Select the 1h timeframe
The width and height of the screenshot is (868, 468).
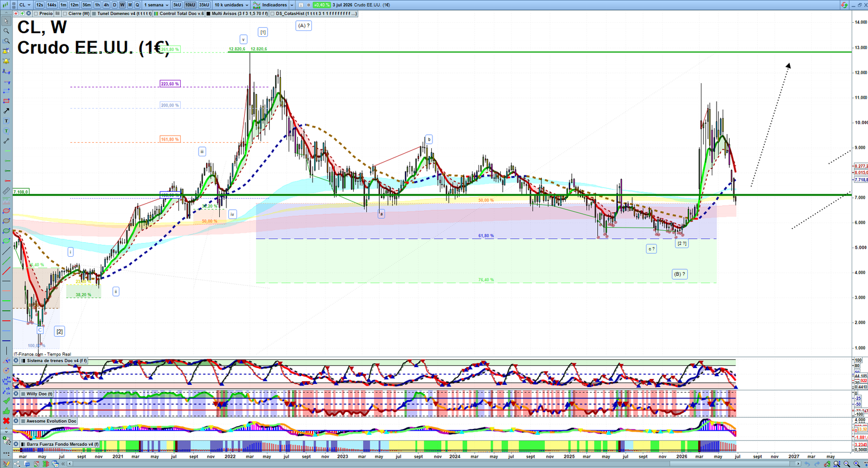click(x=97, y=5)
